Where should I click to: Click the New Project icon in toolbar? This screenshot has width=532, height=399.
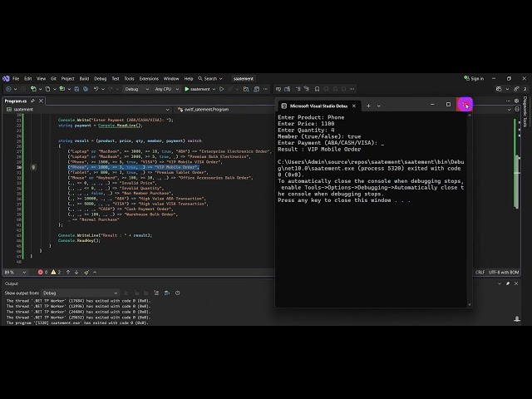(33, 89)
